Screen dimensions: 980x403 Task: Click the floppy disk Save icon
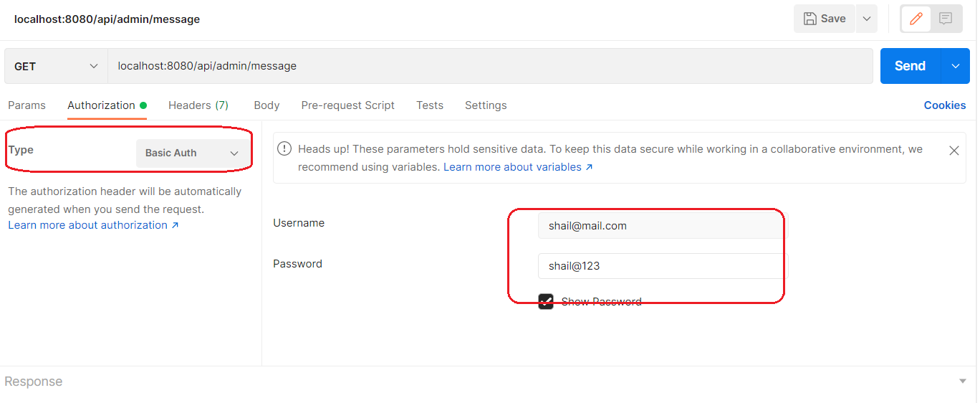[810, 19]
